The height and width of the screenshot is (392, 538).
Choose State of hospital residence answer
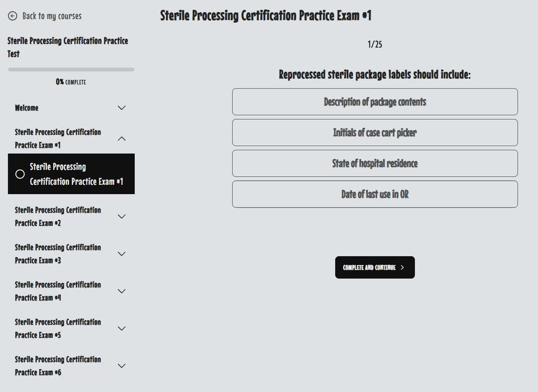(x=374, y=164)
